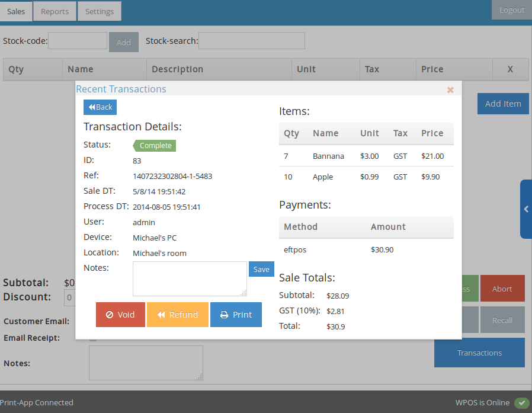
Task: Print the transaction receipt
Action: click(x=236, y=315)
